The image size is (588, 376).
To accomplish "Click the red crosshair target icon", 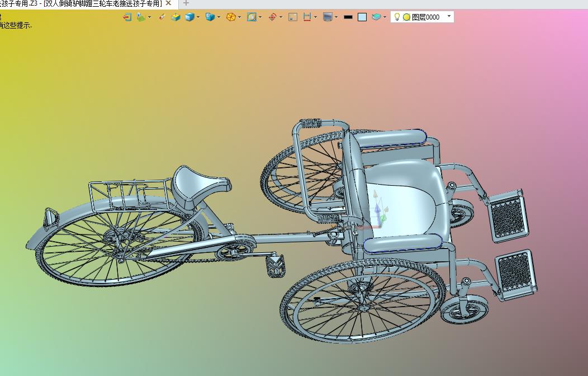I will 272,17.
